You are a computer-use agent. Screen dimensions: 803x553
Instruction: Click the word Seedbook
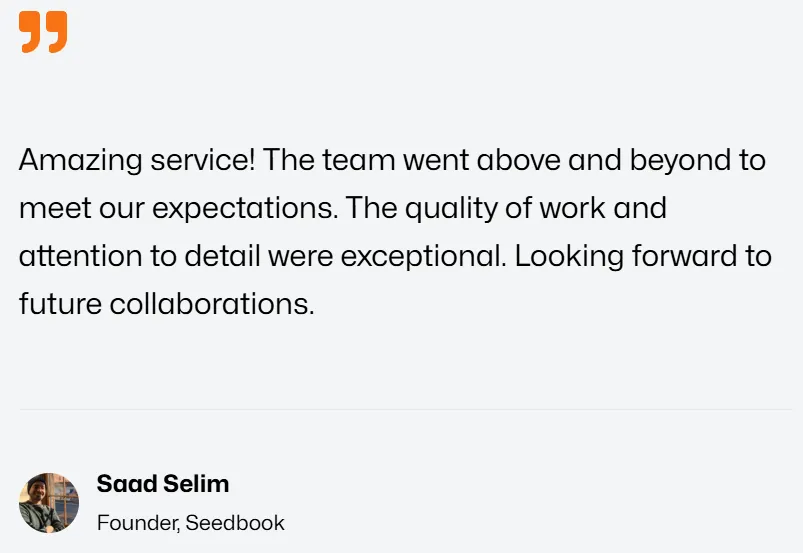pos(235,523)
